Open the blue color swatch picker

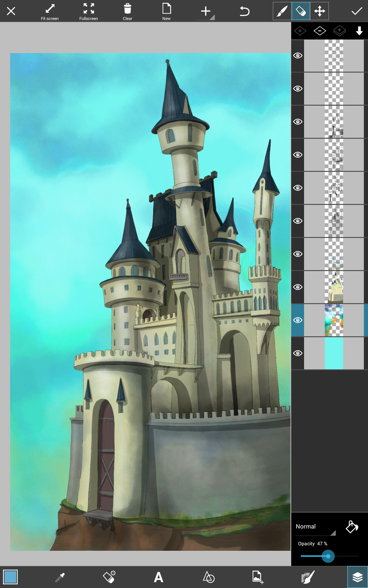tap(10, 577)
